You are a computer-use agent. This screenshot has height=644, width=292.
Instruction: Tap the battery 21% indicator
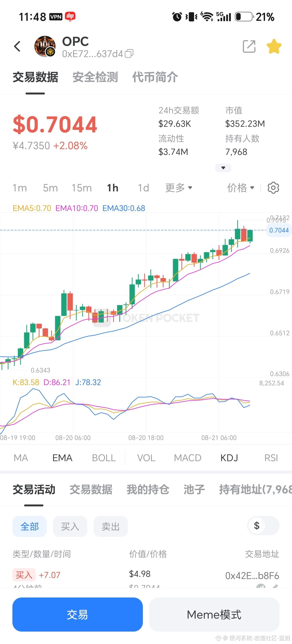pyautogui.click(x=255, y=17)
